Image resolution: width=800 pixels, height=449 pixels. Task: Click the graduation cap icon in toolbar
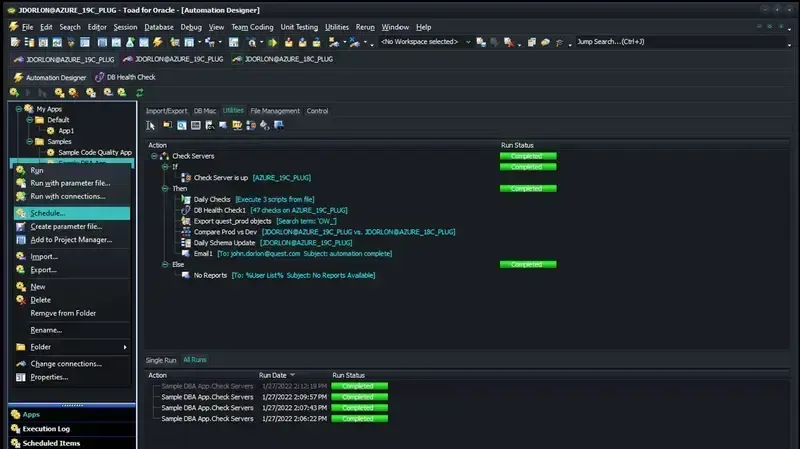point(559,42)
